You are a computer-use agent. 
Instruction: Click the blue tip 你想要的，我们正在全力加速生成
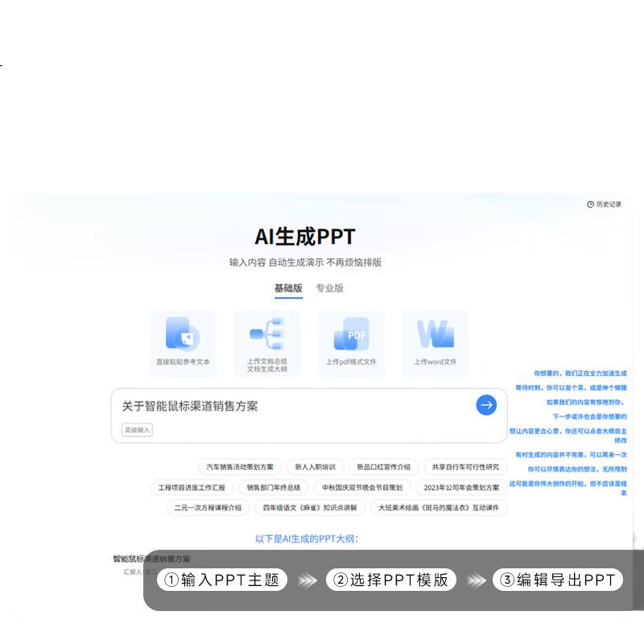click(580, 374)
